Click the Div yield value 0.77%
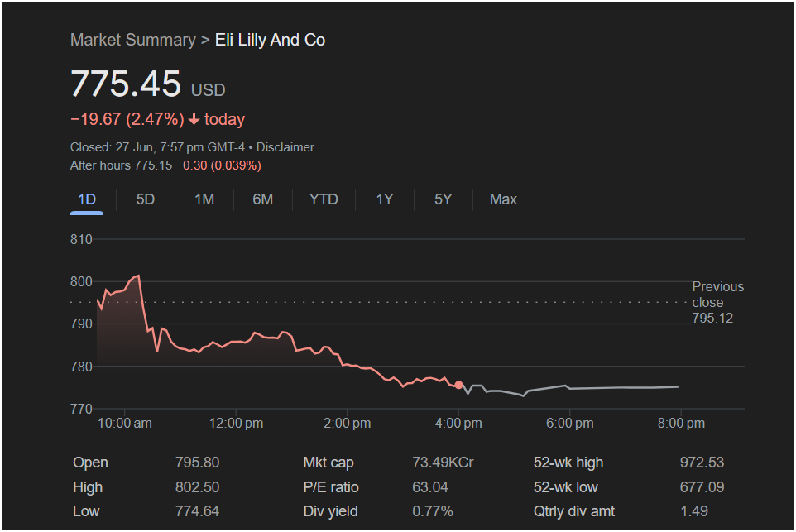Screen dimensions: 796x532 point(433,511)
